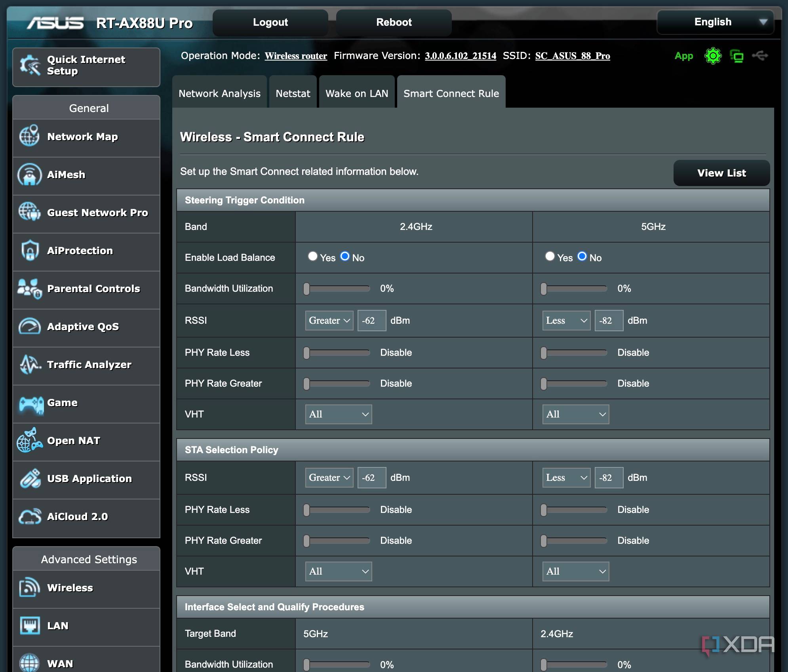Open Network Map menu label

click(82, 137)
